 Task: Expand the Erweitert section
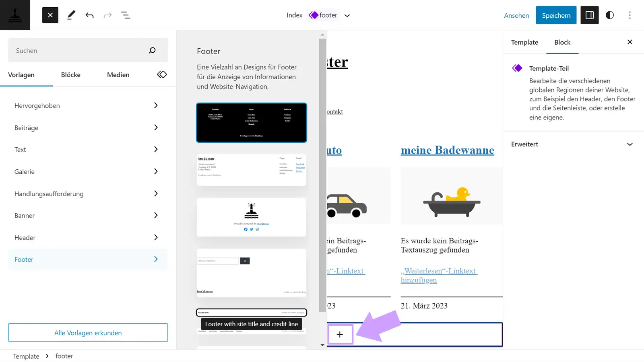pos(573,144)
